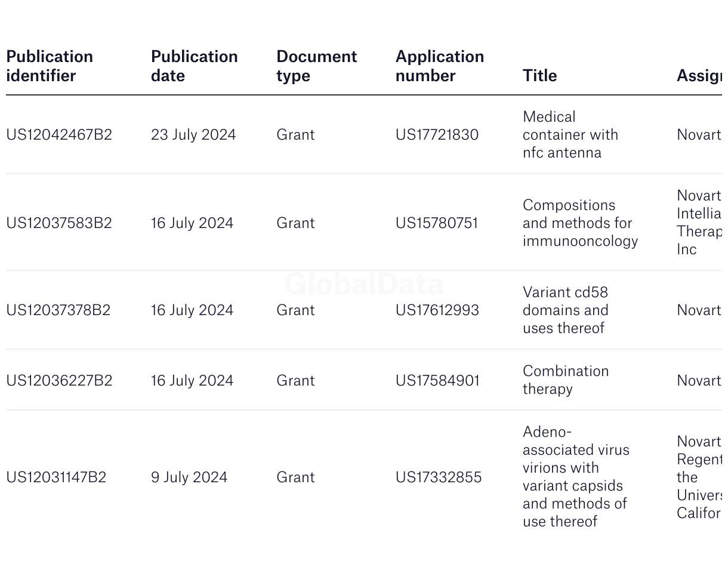Screen dimensions: 728x567
Task: Open publication US12042467B2
Action: coord(59,134)
